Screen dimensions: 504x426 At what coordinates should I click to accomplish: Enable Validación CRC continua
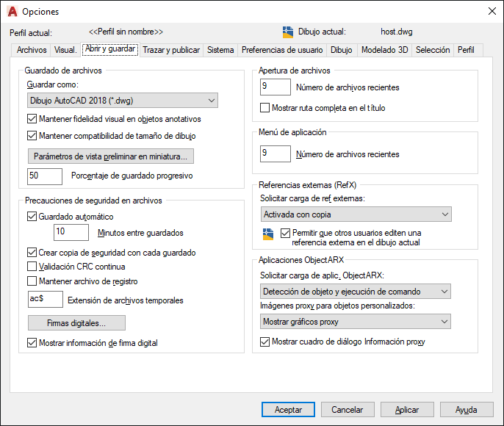[32, 267]
